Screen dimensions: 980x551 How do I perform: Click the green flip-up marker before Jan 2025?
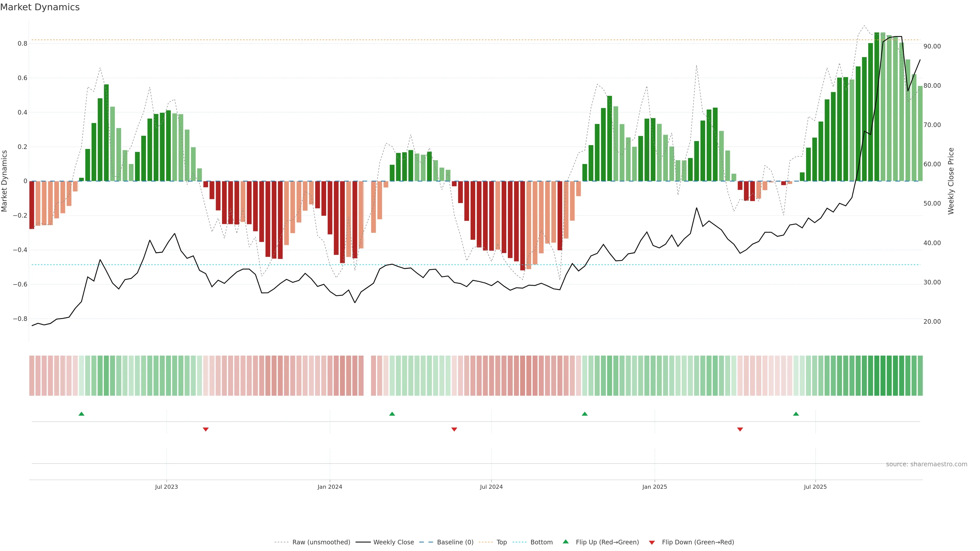click(585, 414)
